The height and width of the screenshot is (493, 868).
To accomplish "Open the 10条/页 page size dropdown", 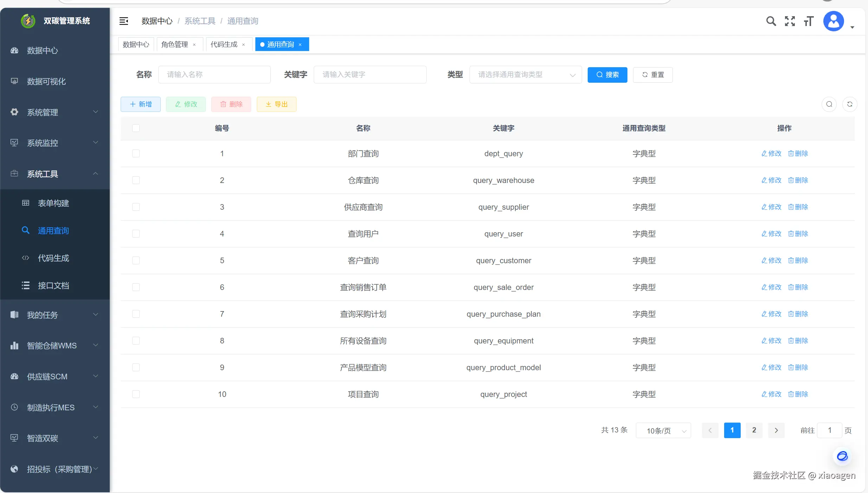I will [663, 430].
